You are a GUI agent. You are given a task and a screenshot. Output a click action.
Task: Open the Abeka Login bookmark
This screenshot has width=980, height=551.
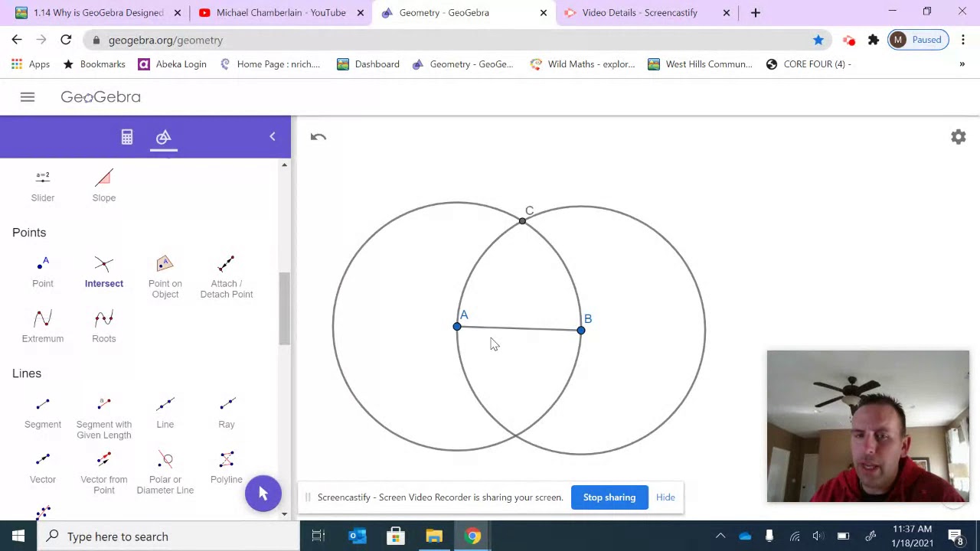pos(172,64)
